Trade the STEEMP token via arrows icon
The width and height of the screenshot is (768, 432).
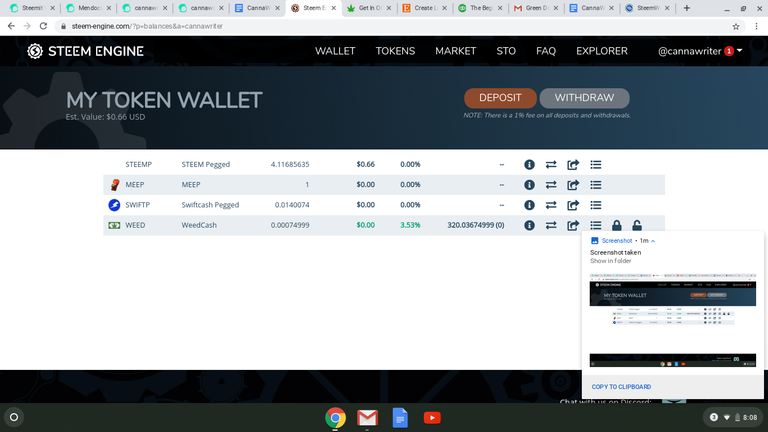coord(551,165)
